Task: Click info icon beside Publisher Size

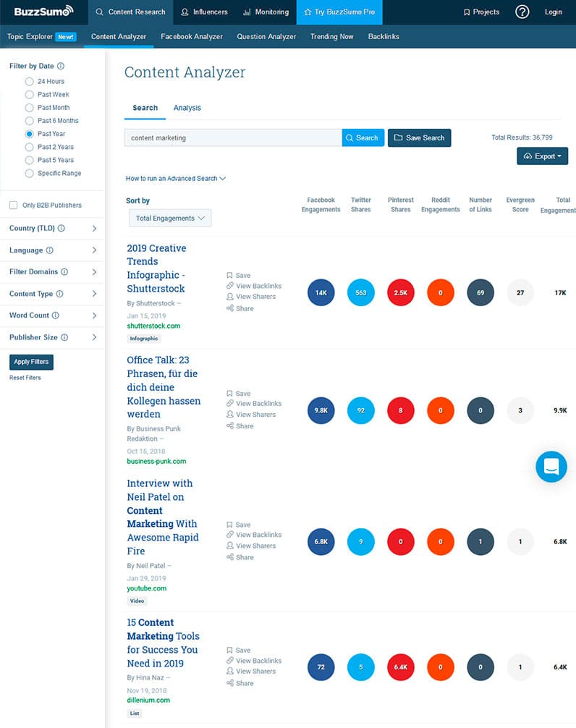Action: 64,337
